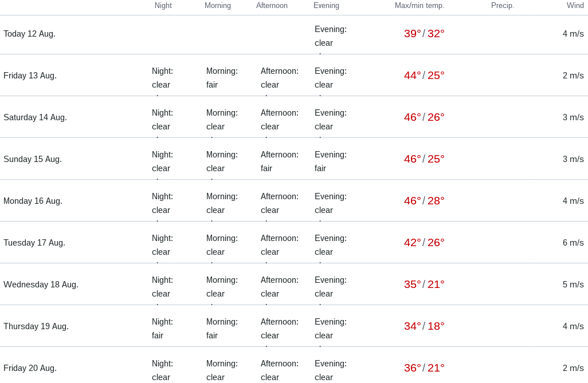This screenshot has height=383, width=588.
Task: Click Thursday 19 Aug. night fair icon
Action: tap(162, 329)
